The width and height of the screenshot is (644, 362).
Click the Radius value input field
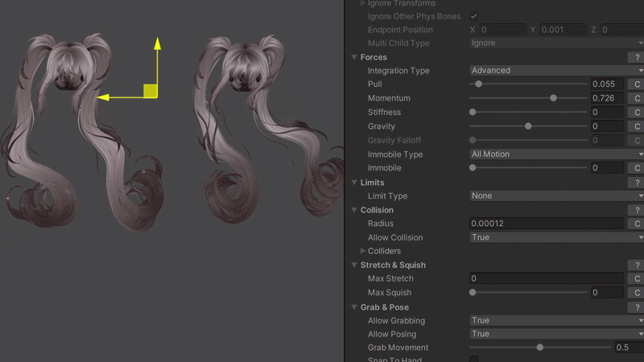[546, 224]
